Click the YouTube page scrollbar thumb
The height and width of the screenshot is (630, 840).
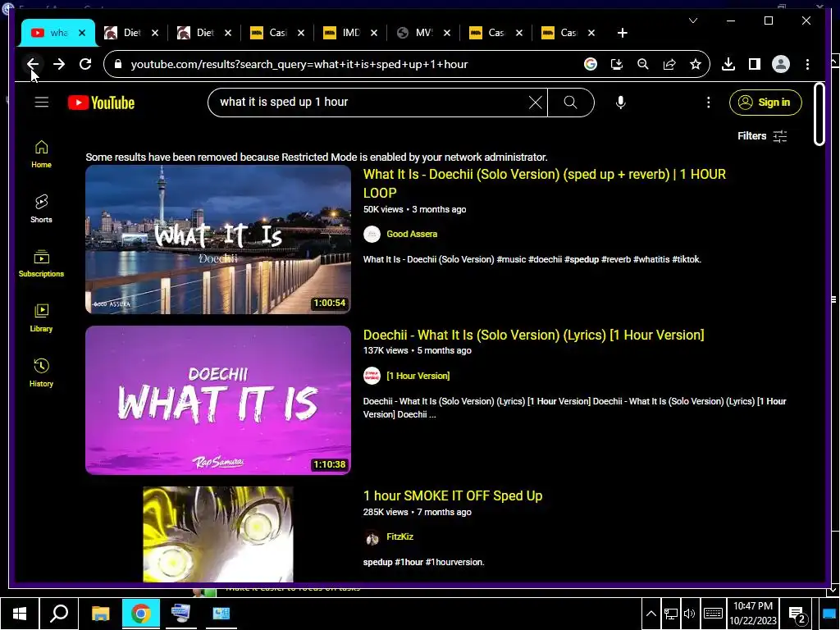819,113
